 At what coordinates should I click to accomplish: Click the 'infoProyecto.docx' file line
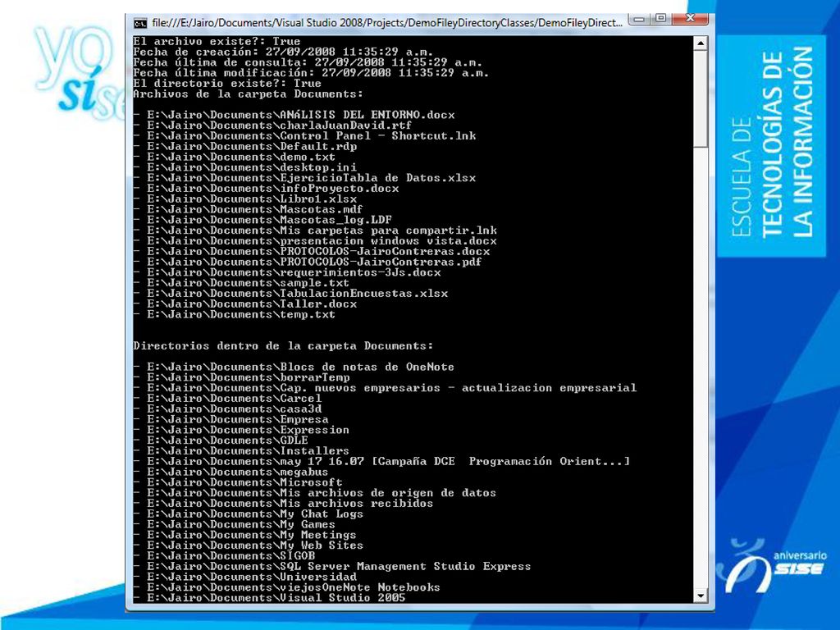267,189
